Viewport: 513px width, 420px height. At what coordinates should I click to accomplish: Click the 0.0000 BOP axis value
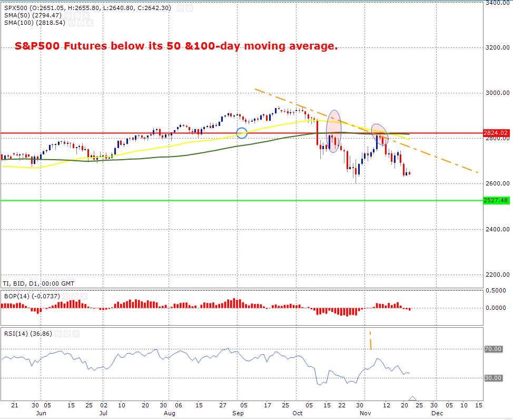[496, 308]
